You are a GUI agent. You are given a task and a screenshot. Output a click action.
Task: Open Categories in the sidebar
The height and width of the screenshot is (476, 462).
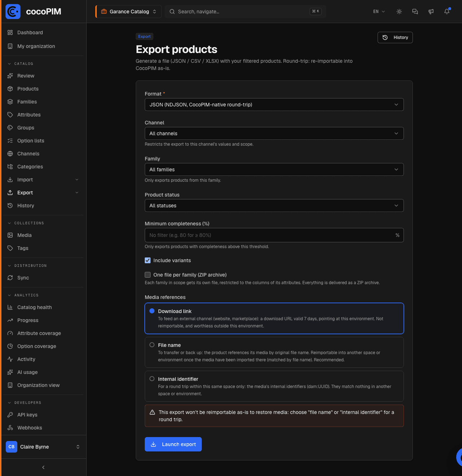pyautogui.click(x=43, y=167)
